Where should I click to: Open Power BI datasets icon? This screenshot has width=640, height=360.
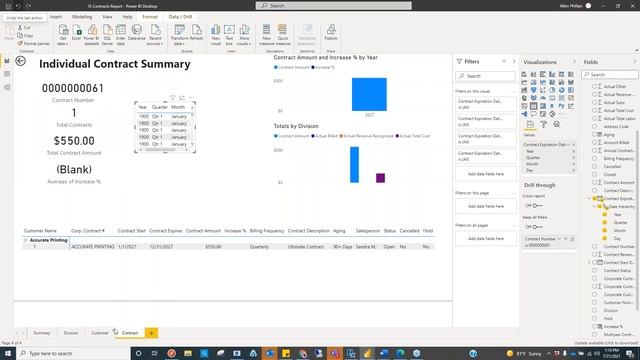click(92, 30)
